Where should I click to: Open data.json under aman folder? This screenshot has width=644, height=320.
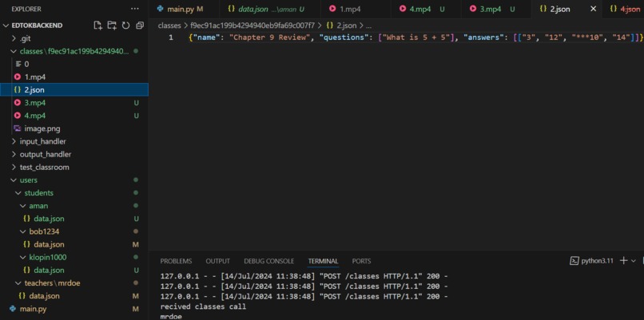pyautogui.click(x=74, y=219)
